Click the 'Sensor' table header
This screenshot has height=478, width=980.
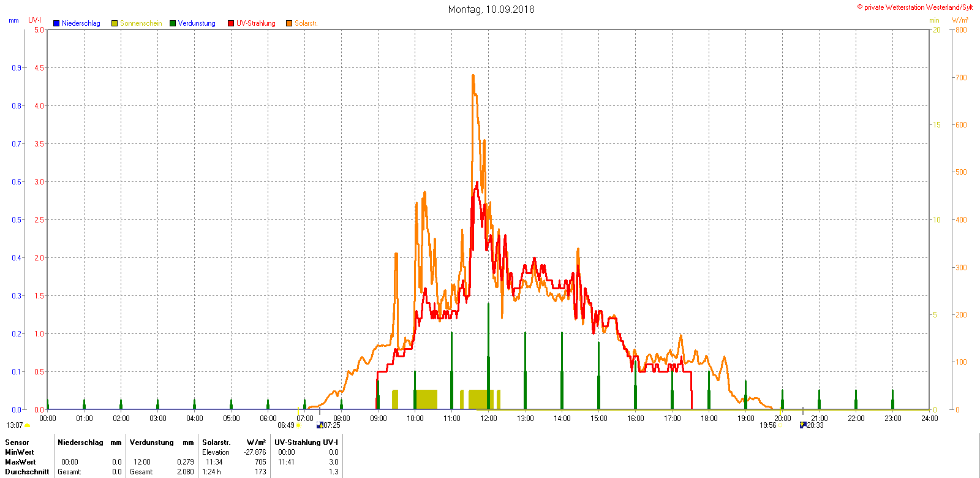point(17,442)
